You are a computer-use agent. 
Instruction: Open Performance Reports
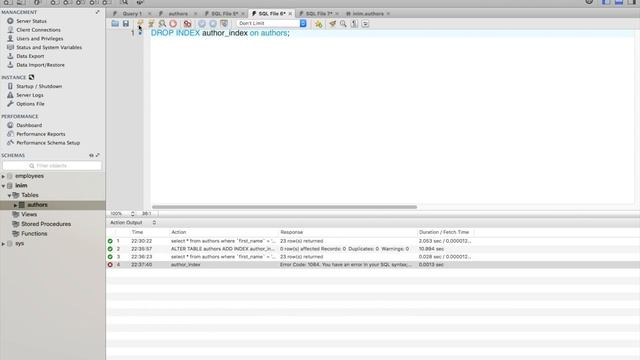pyautogui.click(x=40, y=134)
